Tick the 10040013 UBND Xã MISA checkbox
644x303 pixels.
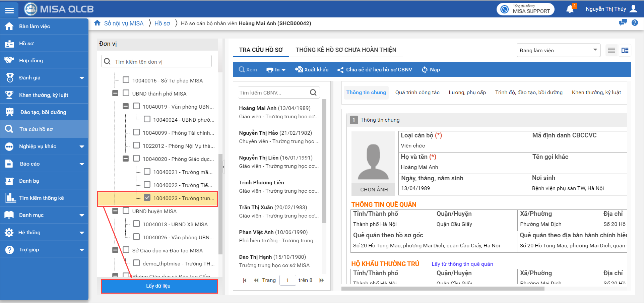136,224
